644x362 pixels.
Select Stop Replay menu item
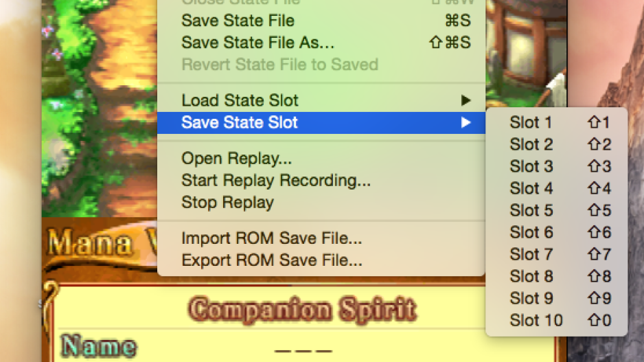tap(227, 203)
